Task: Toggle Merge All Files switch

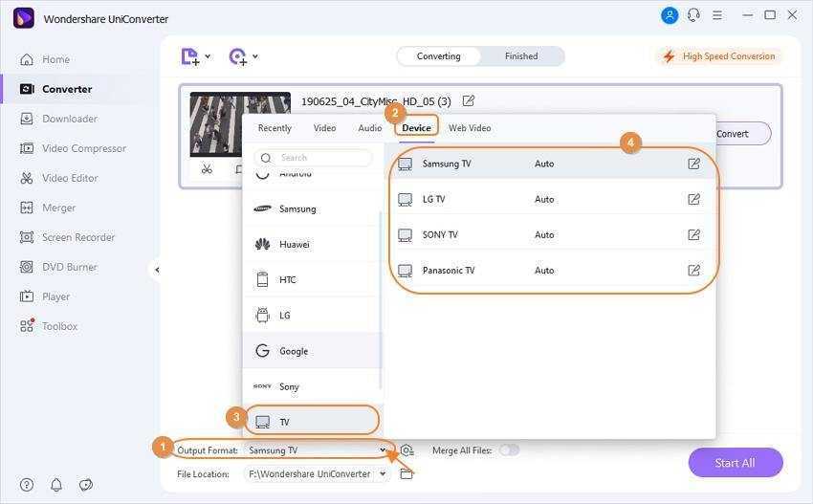Action: coord(509,450)
